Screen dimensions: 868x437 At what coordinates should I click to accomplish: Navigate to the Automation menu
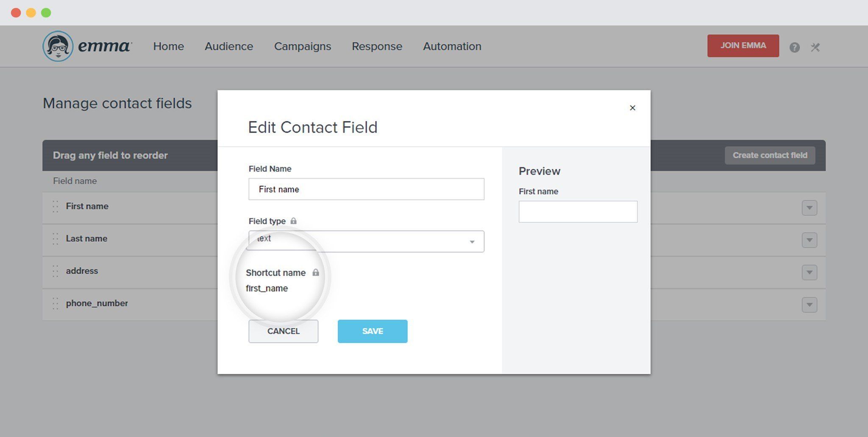(x=452, y=46)
